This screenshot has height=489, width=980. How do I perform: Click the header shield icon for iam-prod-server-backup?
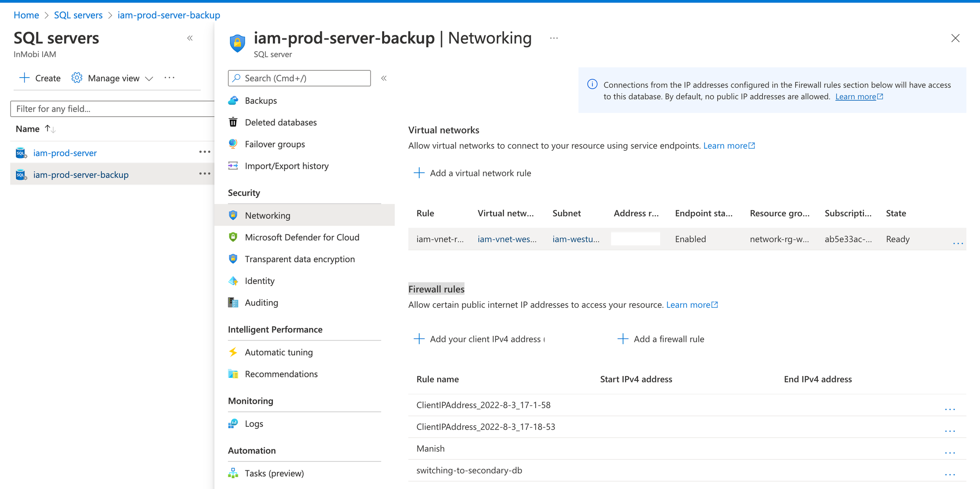coord(238,43)
